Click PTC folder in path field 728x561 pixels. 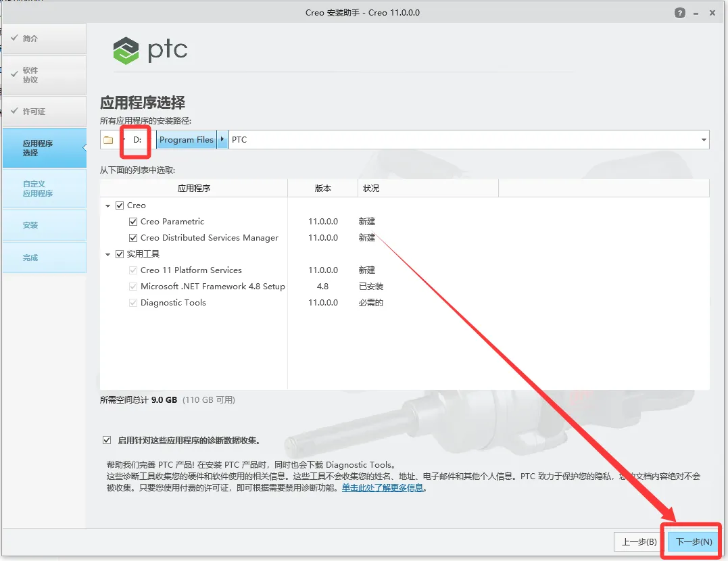tap(239, 140)
